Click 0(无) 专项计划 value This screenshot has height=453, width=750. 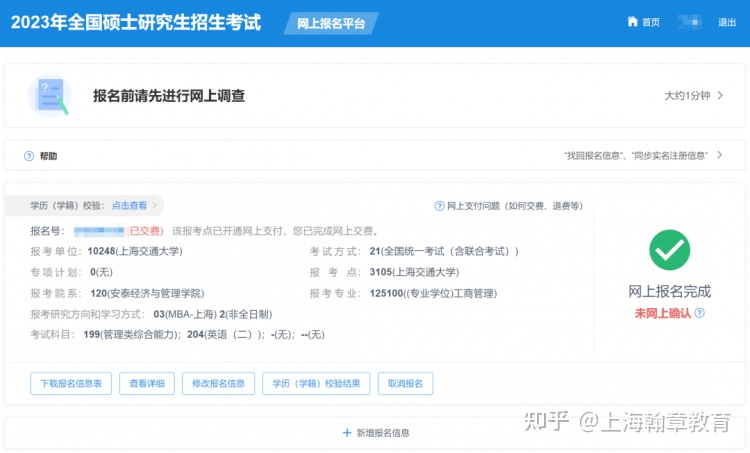[101, 273]
